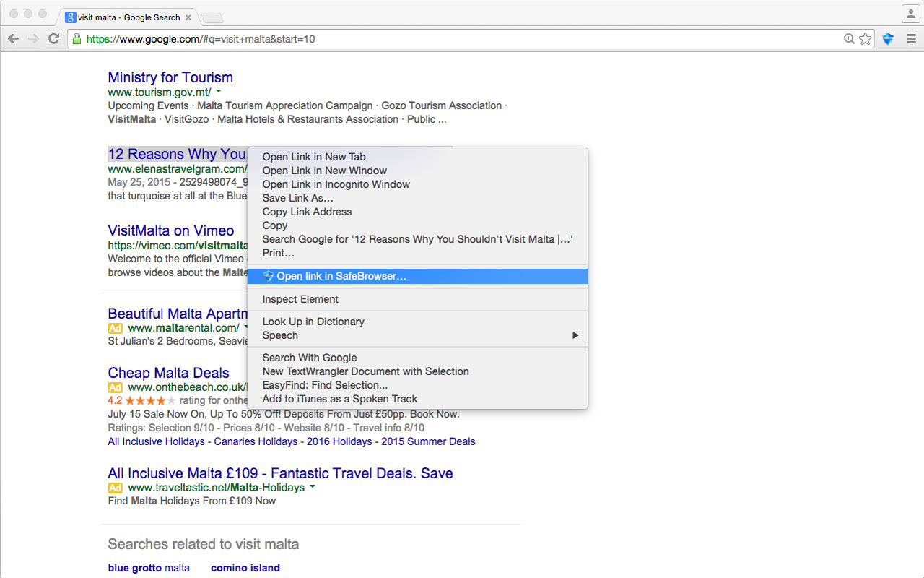Screen dimensions: 924x578
Task: Click the Ad badge beside www.onthebeach.co.uk
Action: 115,387
